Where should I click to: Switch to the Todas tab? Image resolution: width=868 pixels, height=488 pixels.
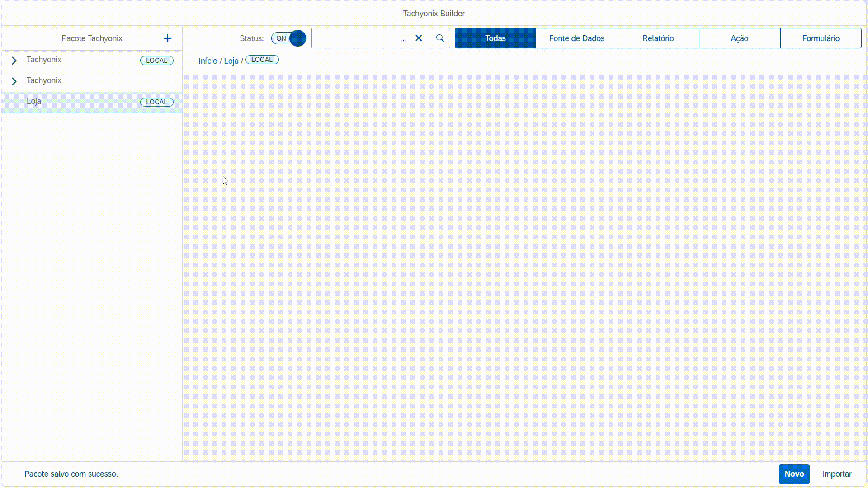click(495, 38)
